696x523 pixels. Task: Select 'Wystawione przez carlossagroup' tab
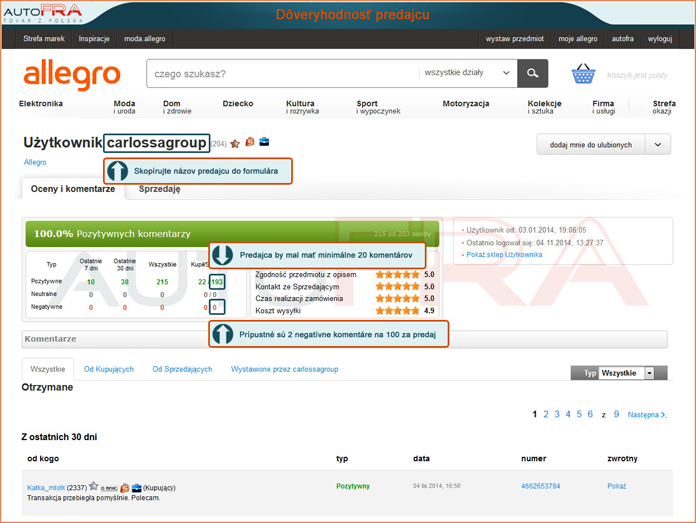click(285, 369)
